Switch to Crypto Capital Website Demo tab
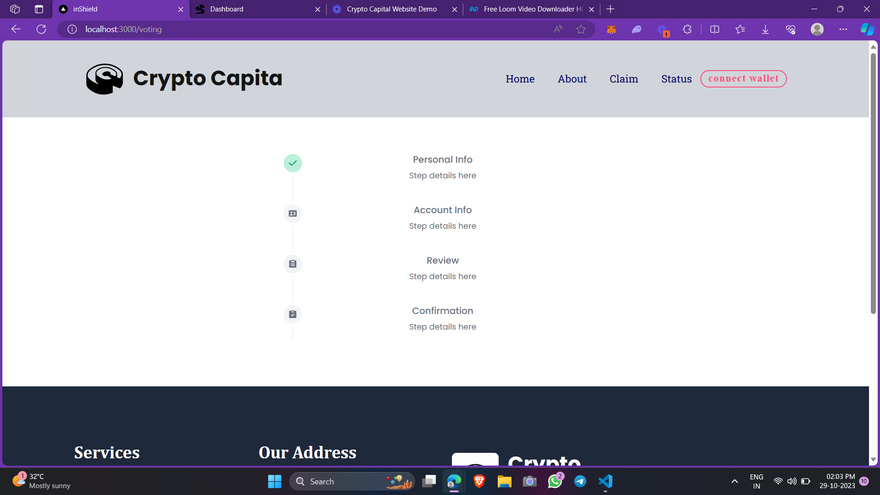 pos(391,9)
